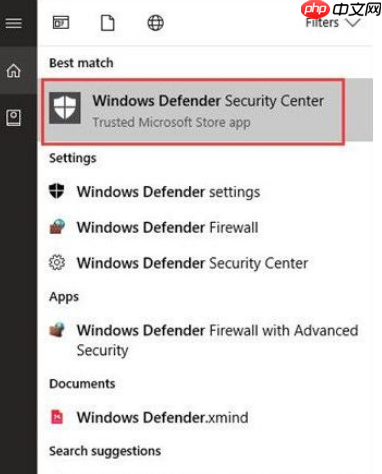382x474 pixels.
Task: Open Windows Defender settings
Action: tap(168, 192)
